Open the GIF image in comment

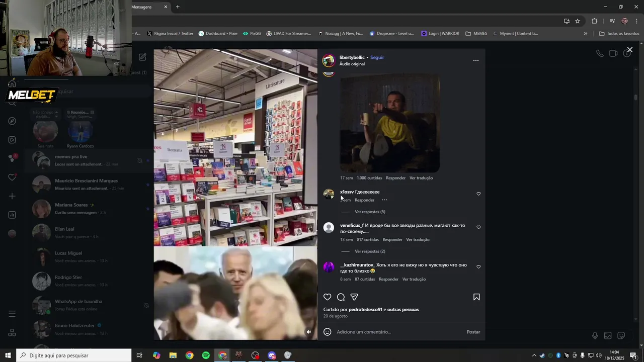(x=389, y=123)
